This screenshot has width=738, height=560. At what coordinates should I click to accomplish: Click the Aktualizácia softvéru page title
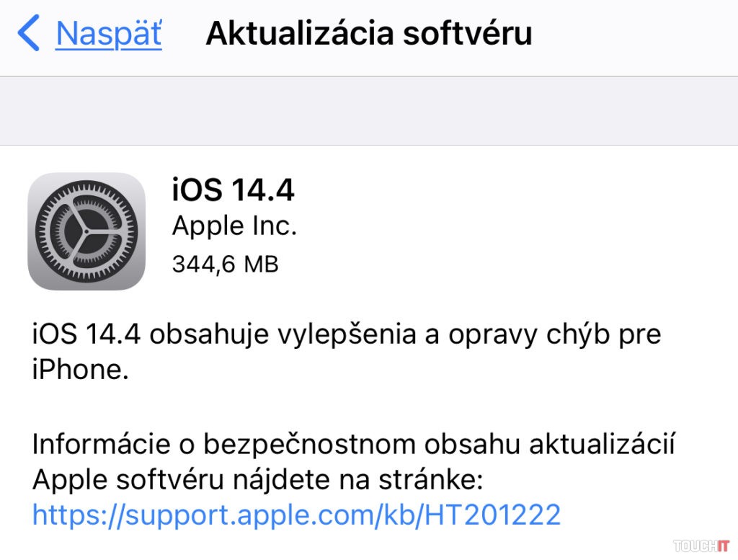click(x=369, y=33)
